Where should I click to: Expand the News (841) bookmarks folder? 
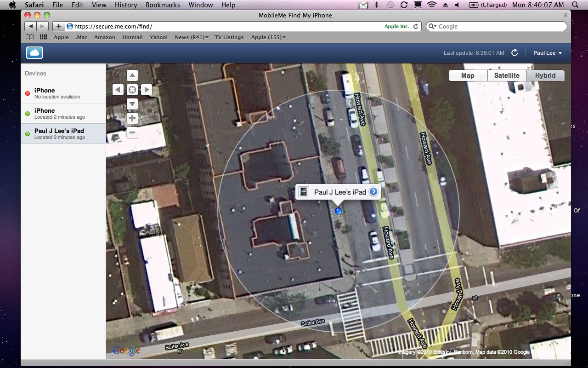[x=192, y=37]
